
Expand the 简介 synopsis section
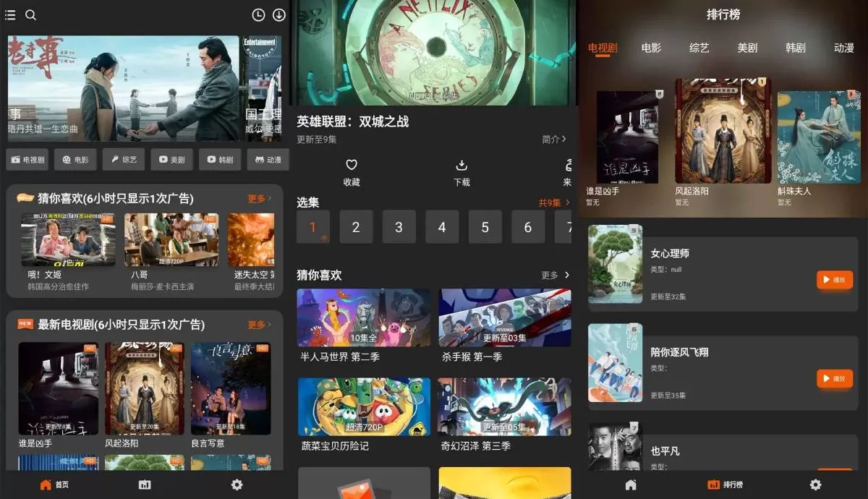(554, 140)
